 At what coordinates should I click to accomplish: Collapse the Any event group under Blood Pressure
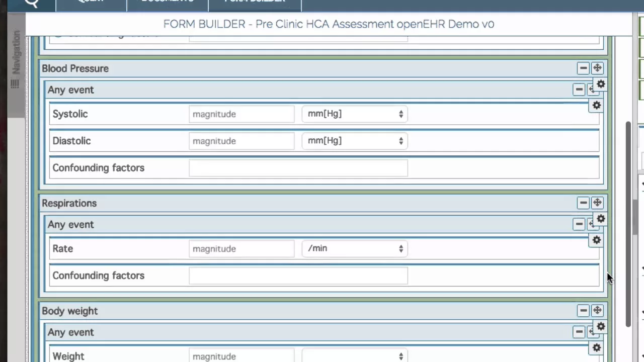coord(579,89)
